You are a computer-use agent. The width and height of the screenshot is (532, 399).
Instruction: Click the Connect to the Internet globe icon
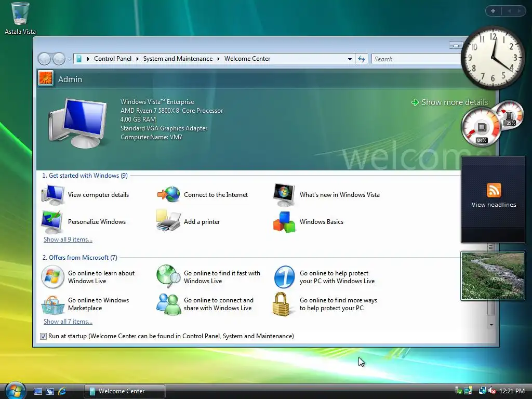(x=168, y=194)
